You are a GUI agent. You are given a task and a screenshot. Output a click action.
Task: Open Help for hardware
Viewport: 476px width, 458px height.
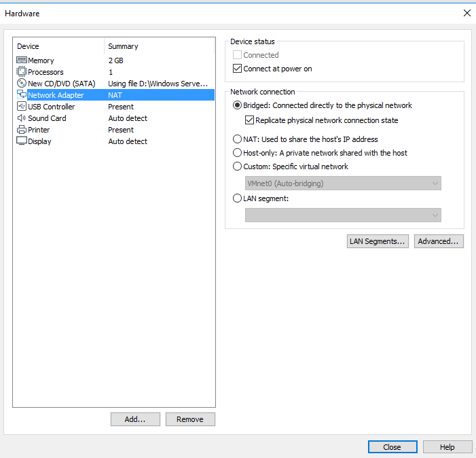(447, 446)
